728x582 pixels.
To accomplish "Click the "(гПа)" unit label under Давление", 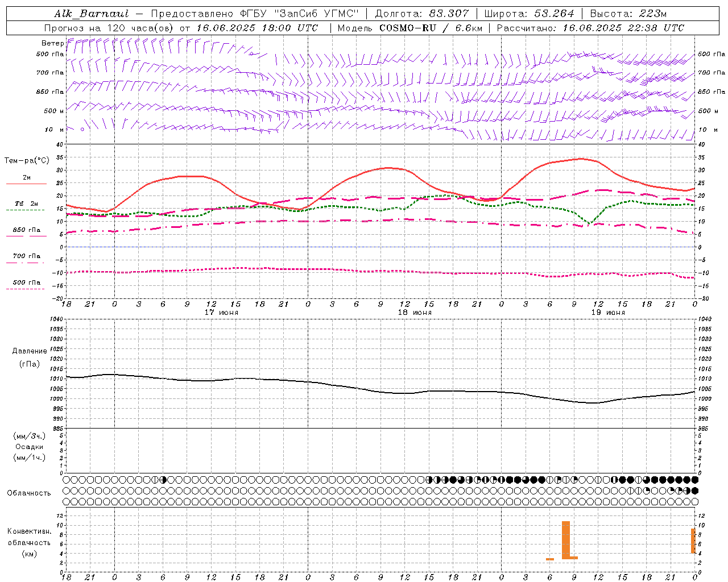I will (30, 364).
